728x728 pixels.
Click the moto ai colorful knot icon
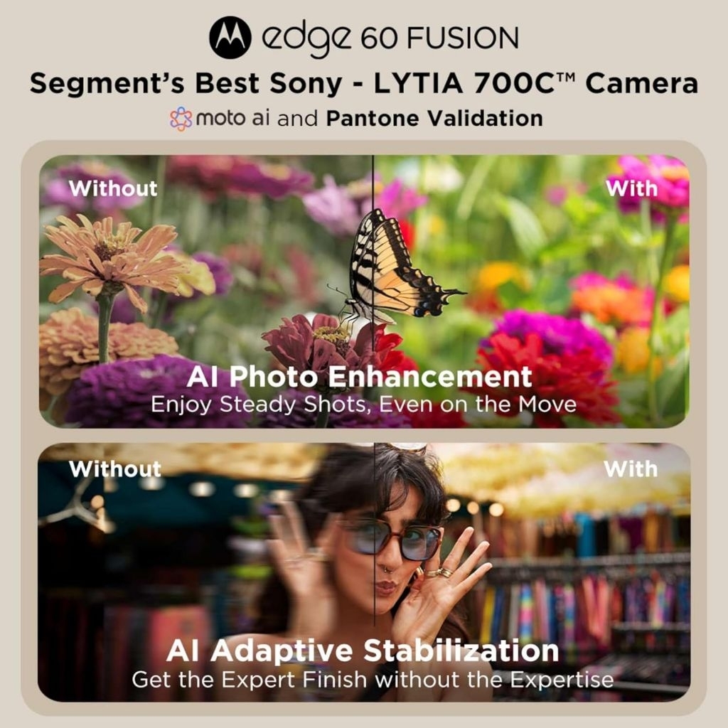181,119
